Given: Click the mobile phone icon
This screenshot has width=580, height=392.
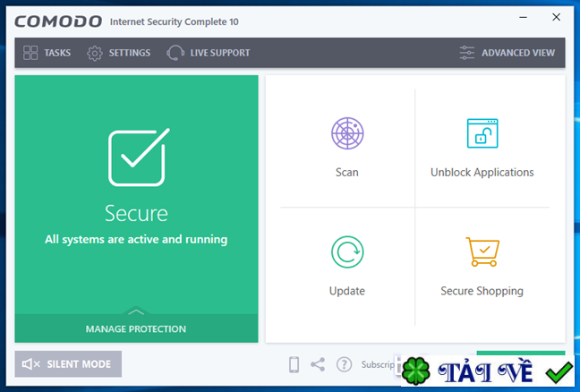Looking at the screenshot, I should click(x=294, y=364).
